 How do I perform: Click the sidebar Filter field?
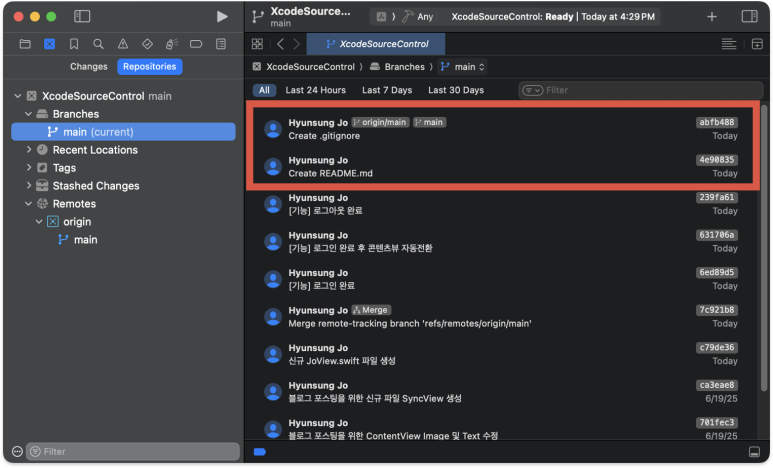click(133, 451)
